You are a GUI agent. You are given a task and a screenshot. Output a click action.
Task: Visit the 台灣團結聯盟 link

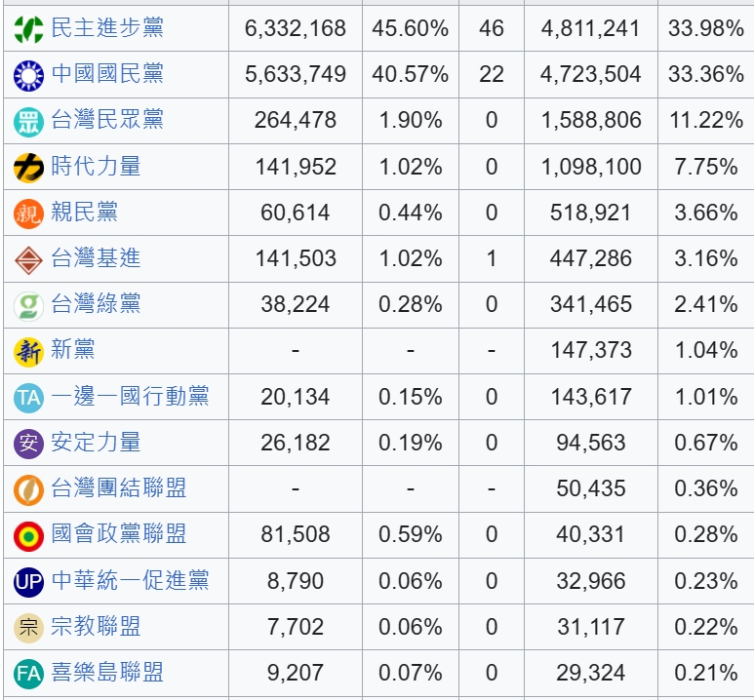click(118, 488)
